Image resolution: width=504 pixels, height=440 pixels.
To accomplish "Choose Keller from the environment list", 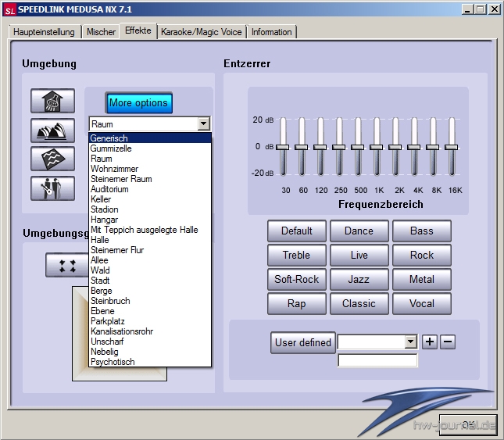I will point(150,199).
